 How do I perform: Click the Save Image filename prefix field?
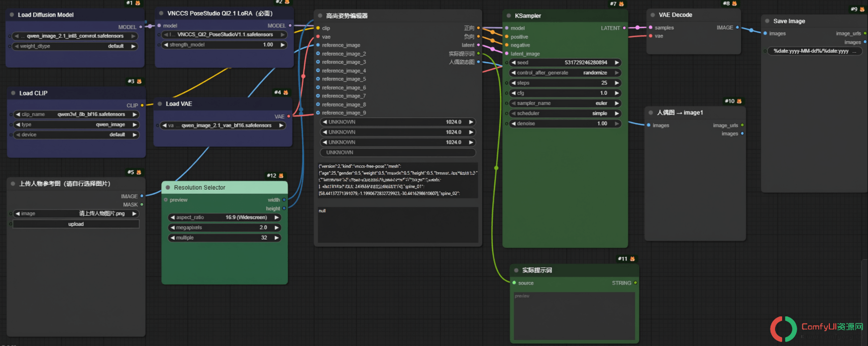pyautogui.click(x=815, y=51)
